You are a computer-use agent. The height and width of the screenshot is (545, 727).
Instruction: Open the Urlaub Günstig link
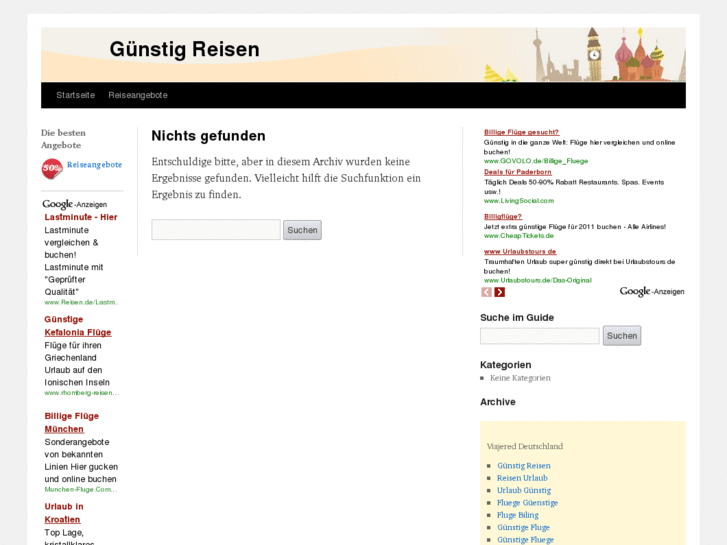click(524, 490)
